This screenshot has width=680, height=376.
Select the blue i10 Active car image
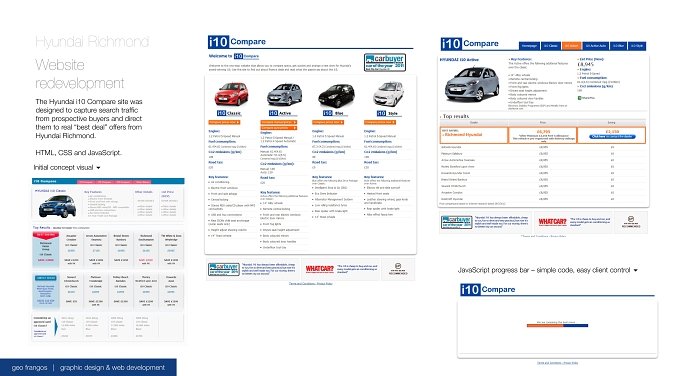click(284, 95)
